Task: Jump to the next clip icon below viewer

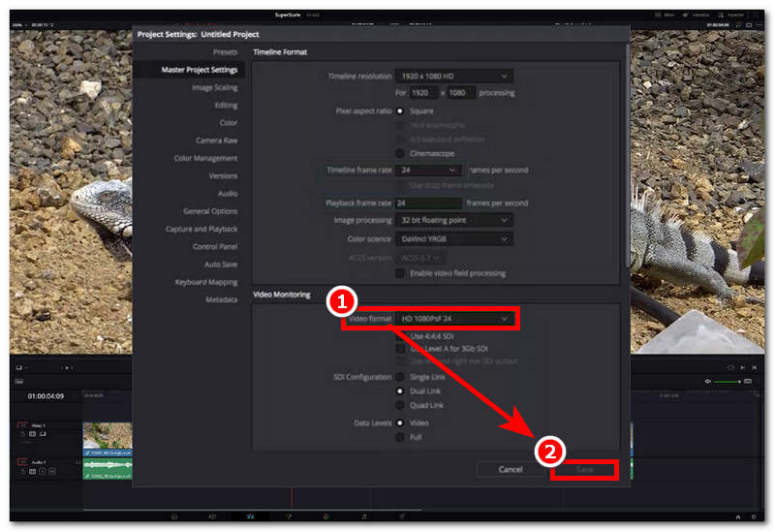Action: click(x=742, y=367)
